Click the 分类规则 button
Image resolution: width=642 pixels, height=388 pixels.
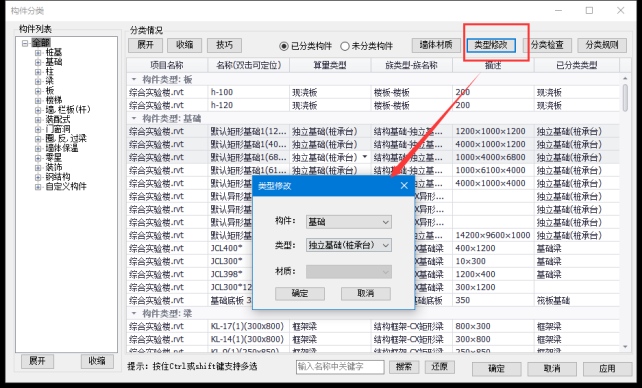pos(602,45)
